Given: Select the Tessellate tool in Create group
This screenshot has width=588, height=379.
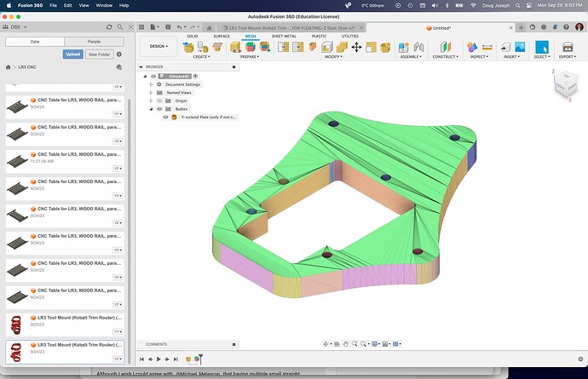Looking at the screenshot, I should pyautogui.click(x=203, y=47).
